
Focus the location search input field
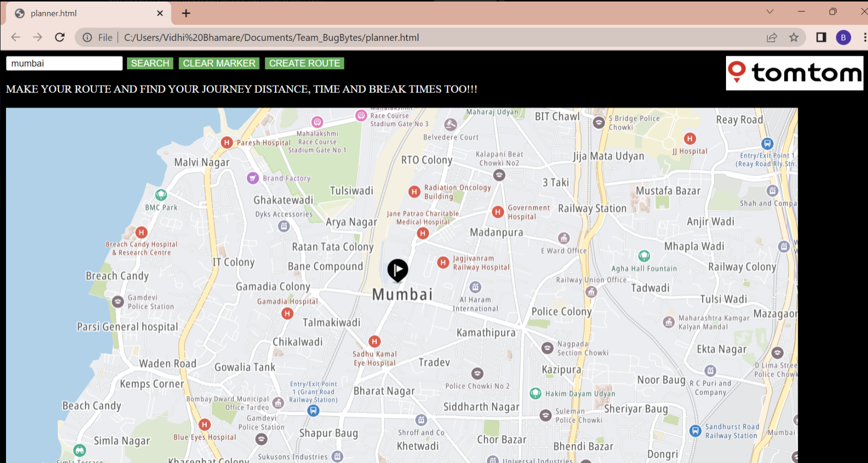tap(64, 63)
